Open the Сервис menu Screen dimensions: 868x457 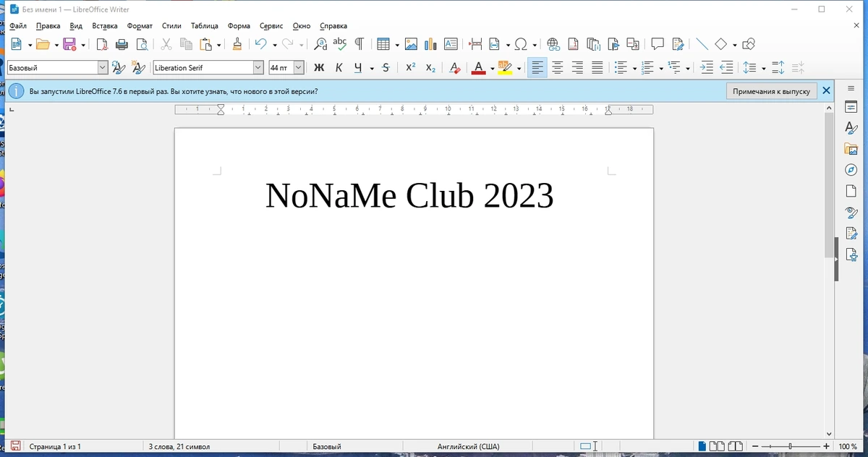coord(271,26)
